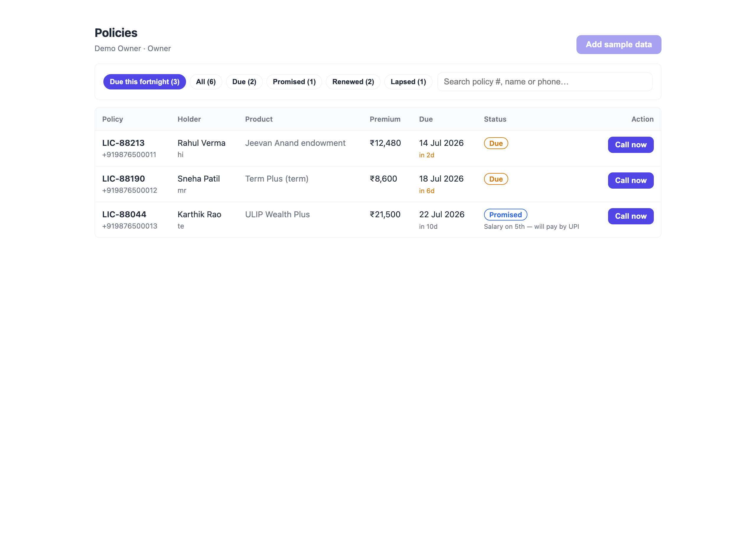Select the phone number +919876500012
Screen dimensions: 756x555
tap(130, 190)
